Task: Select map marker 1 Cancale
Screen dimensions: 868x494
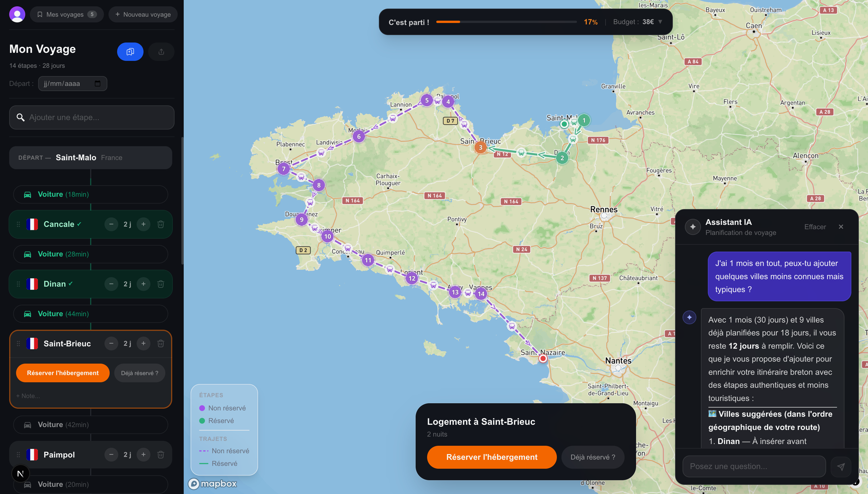Action: click(x=584, y=120)
